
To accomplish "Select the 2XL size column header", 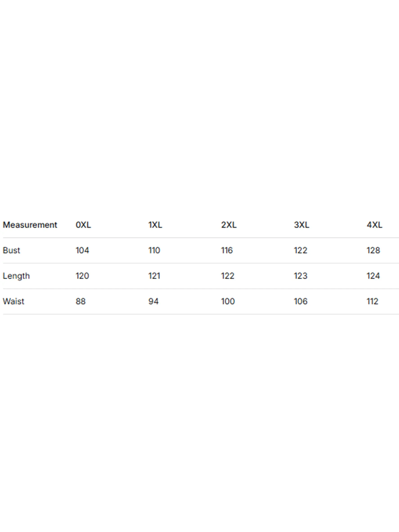I will 229,225.
